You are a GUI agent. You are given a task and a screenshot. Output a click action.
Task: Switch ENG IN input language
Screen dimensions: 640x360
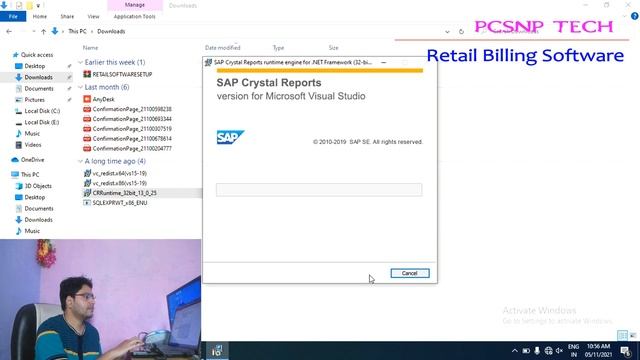tap(573, 351)
